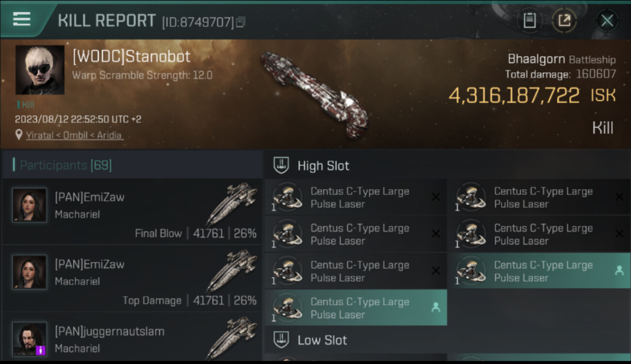Screen dimensions: 631x364
Task: Select the Low Slot section icon
Action: [x=282, y=340]
